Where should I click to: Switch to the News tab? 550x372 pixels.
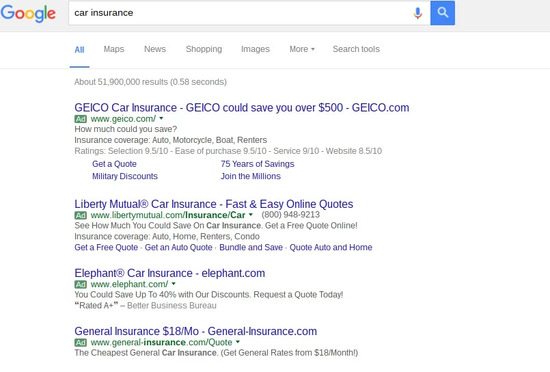coord(155,49)
